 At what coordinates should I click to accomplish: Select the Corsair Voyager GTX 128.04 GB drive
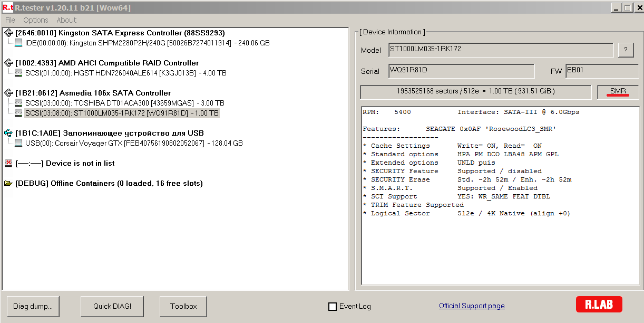[x=134, y=143]
